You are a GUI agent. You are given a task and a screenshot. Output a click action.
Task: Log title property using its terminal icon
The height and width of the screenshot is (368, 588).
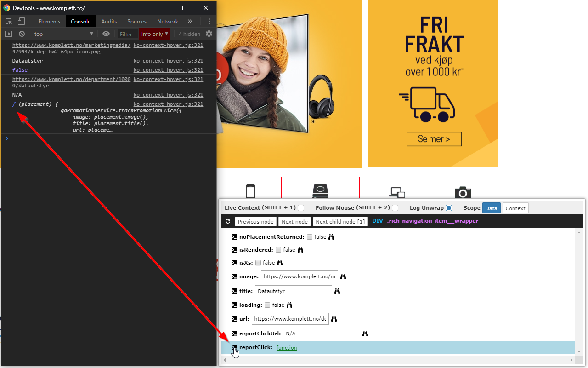pyautogui.click(x=234, y=291)
